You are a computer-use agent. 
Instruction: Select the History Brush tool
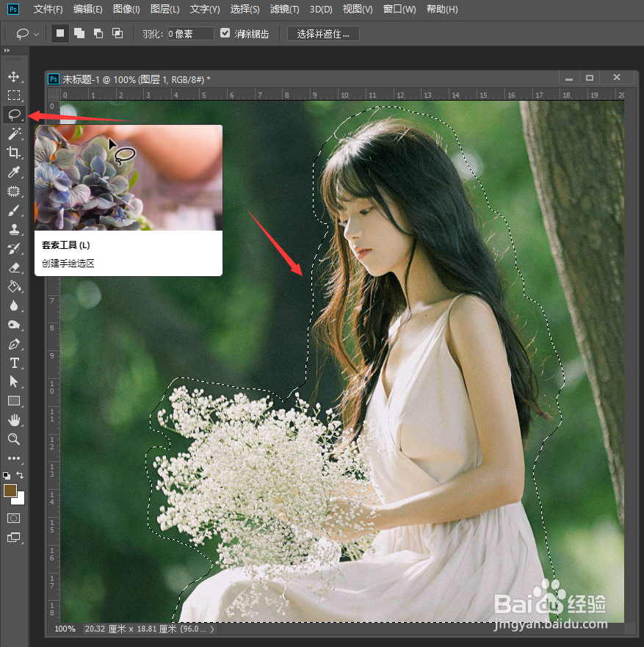pos(14,249)
